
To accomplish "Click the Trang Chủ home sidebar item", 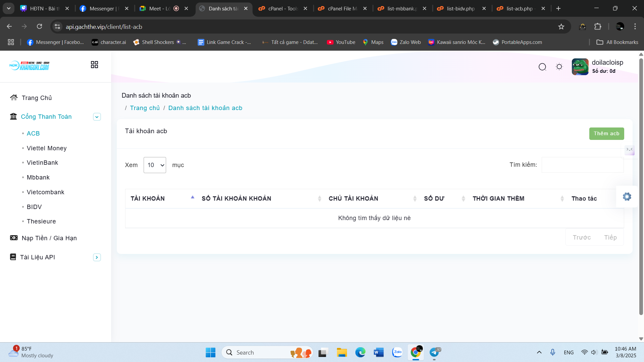I will pos(37,98).
